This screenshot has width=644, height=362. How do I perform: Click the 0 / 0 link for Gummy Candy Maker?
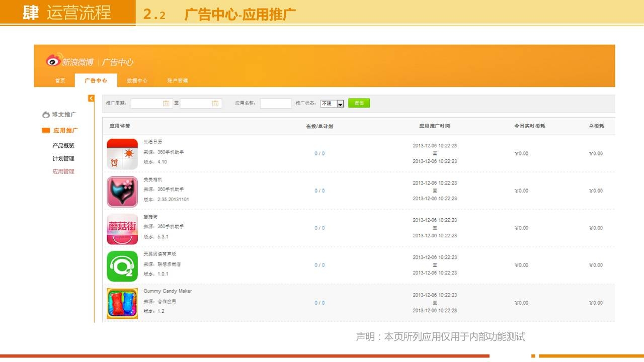(319, 303)
